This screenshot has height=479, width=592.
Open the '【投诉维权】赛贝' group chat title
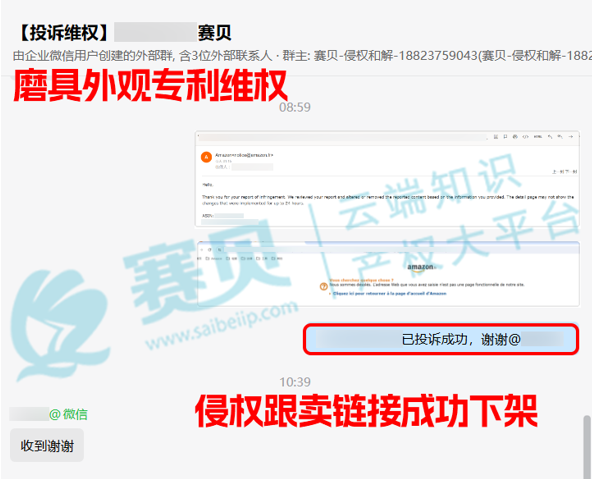click(124, 32)
